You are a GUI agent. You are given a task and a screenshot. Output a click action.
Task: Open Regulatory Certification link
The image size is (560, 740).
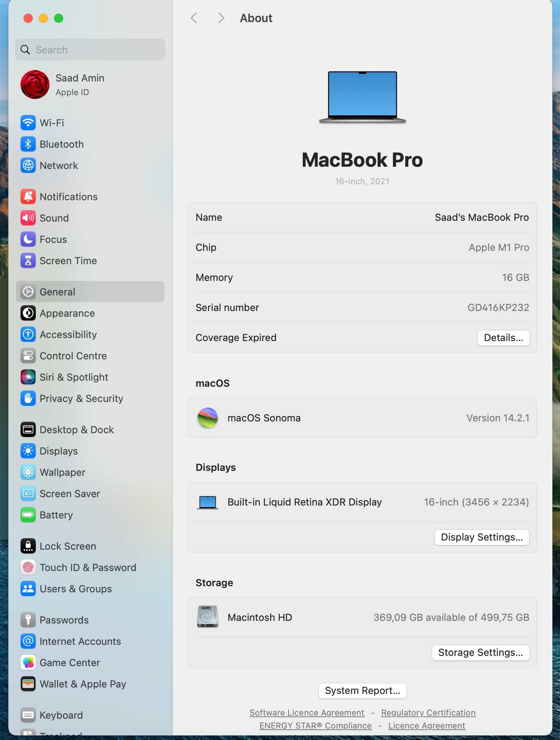tap(428, 713)
